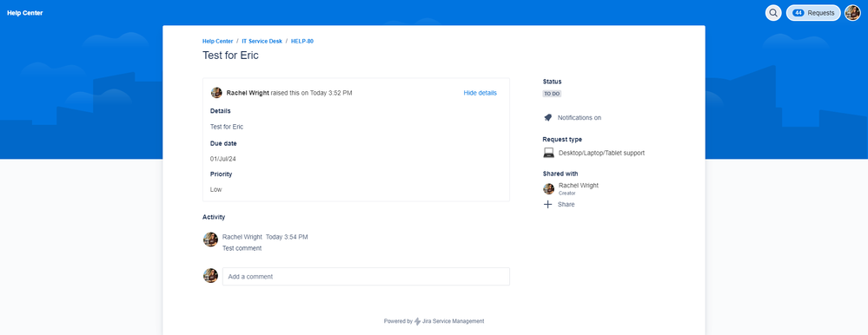The image size is (868, 335).
Task: Click Rachel Wright's avatar under Shared with
Action: click(x=548, y=189)
